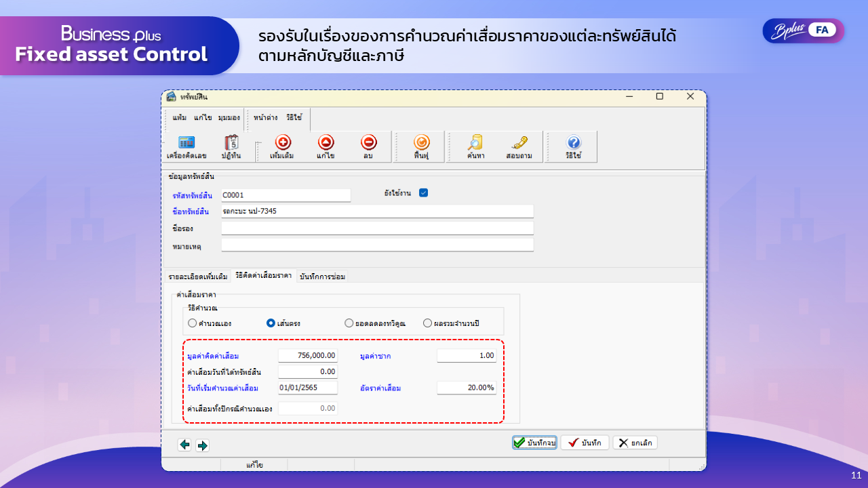Click the ยกเลิก cancel button
Image resolution: width=868 pixels, height=488 pixels.
click(x=635, y=442)
